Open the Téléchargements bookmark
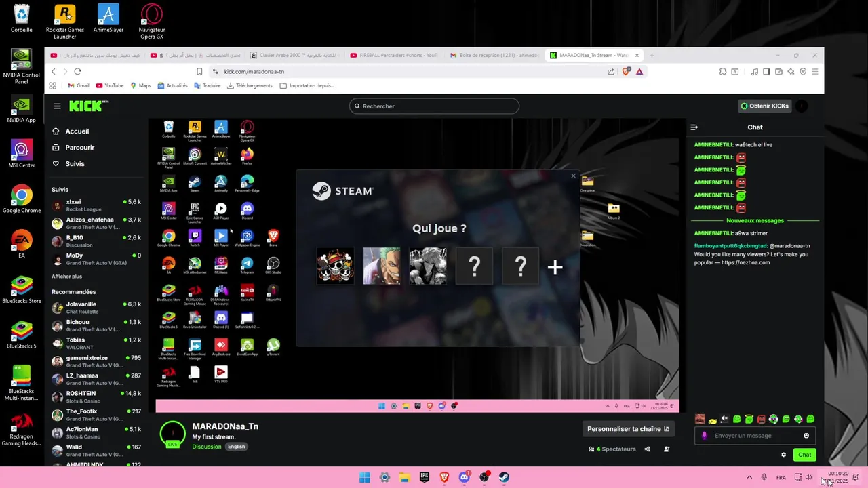 coord(250,86)
